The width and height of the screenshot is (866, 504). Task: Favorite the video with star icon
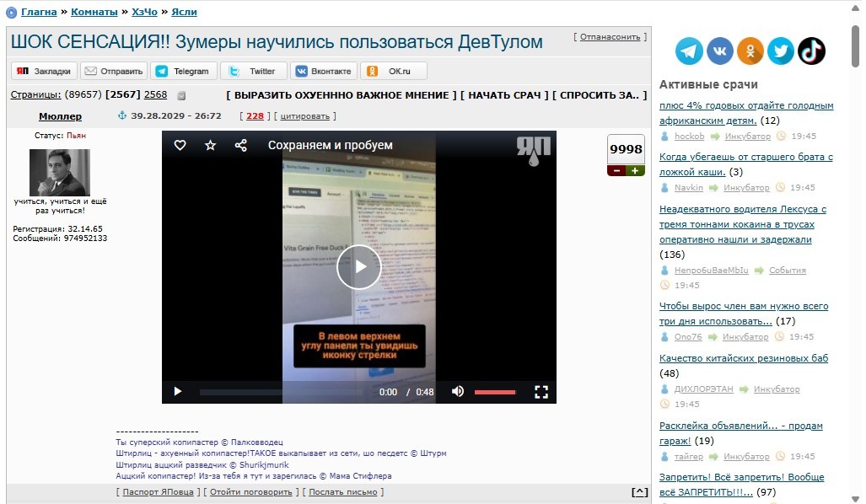[211, 145]
